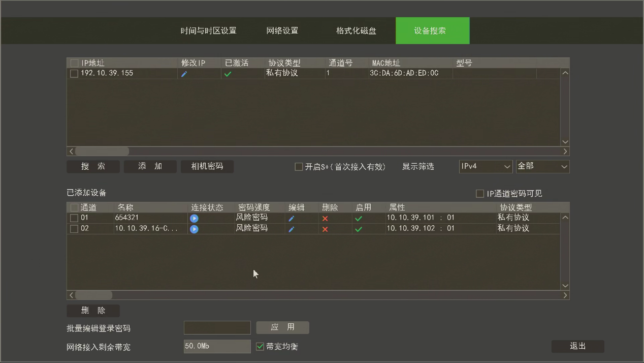Click the 连接状态 play icon for channel 02
644x363 pixels.
[x=194, y=228]
